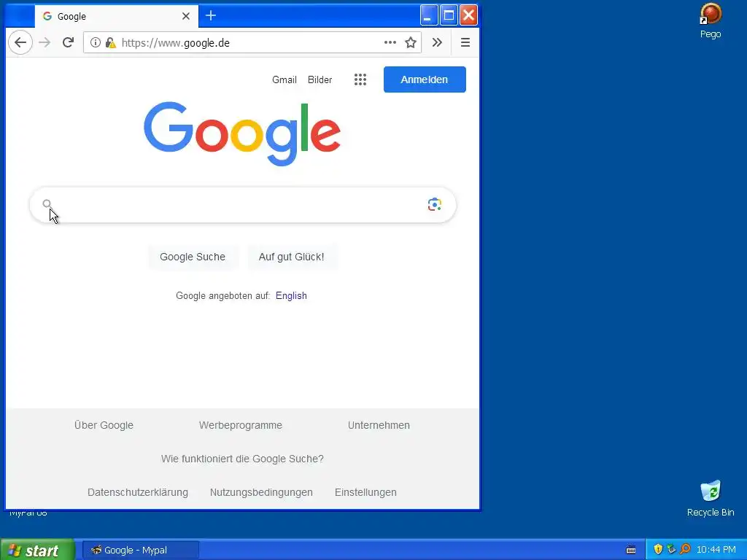Click the taskbar clock 10:44 PM
This screenshot has width=747, height=560.
[716, 550]
